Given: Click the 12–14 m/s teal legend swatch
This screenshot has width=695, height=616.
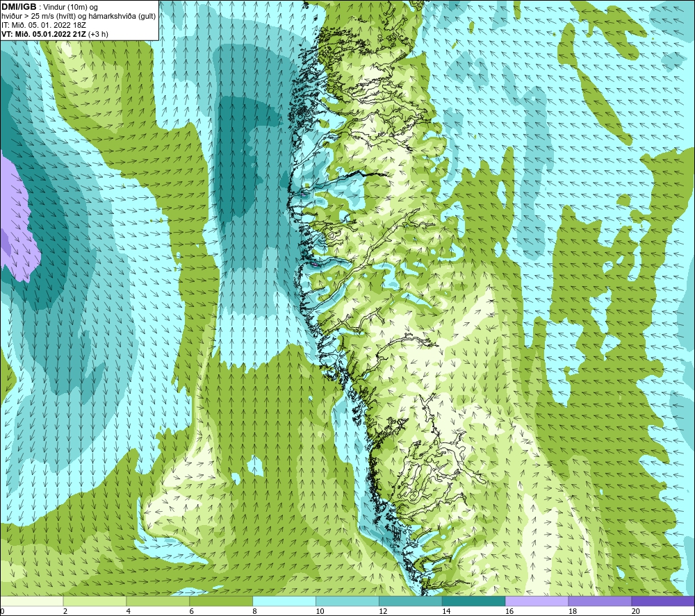Looking at the screenshot, I should [411, 601].
